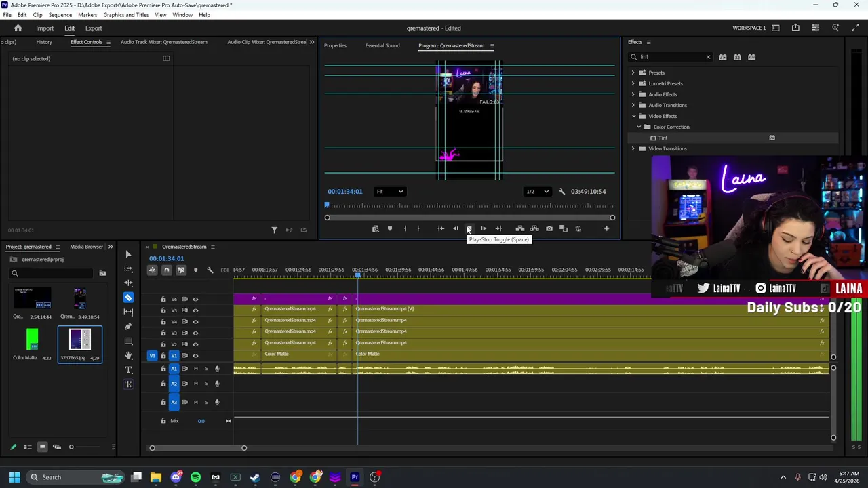Open the 1/2 playback resolution dropdown
868x488 pixels.
pyautogui.click(x=536, y=191)
